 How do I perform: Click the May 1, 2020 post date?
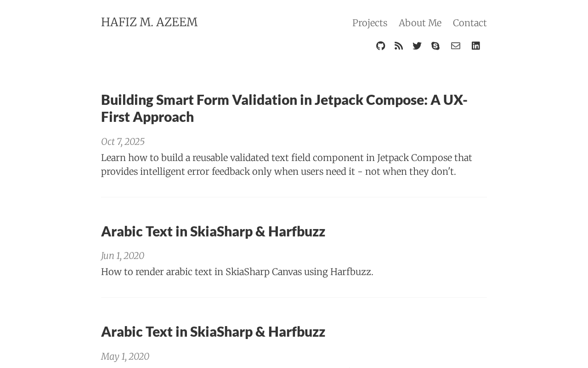pyautogui.click(x=125, y=356)
